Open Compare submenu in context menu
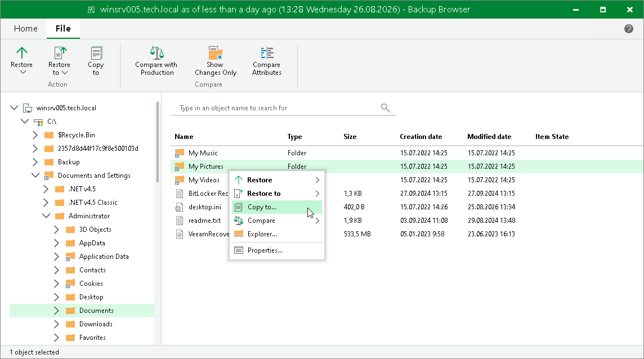Screen dimensions: 644x359 pyautogui.click(x=277, y=221)
